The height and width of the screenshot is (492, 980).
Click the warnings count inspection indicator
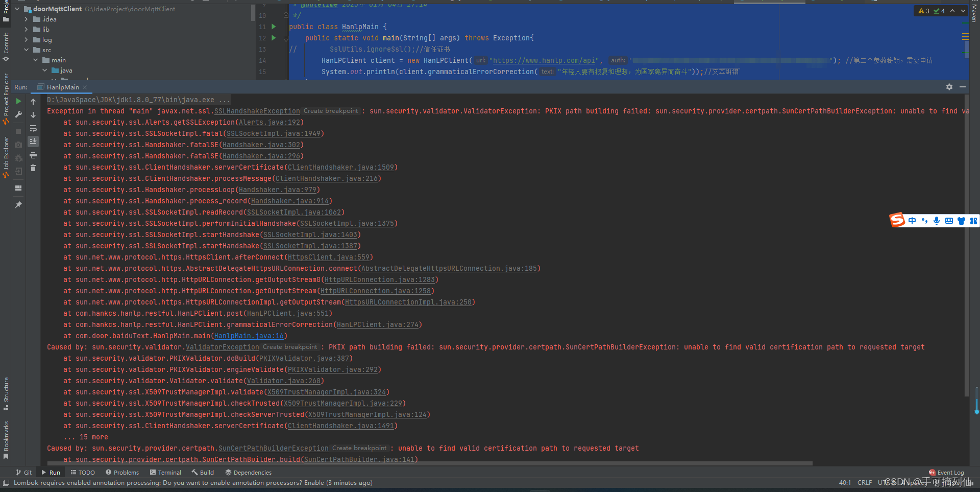pyautogui.click(x=924, y=11)
